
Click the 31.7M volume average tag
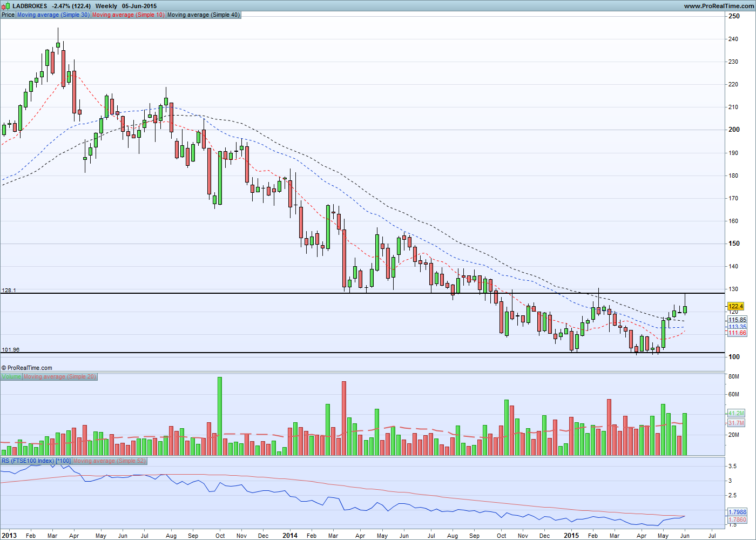[x=737, y=423]
